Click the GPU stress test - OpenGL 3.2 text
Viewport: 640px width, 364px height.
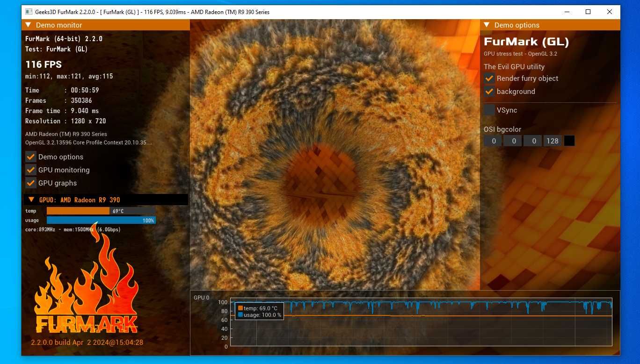520,54
